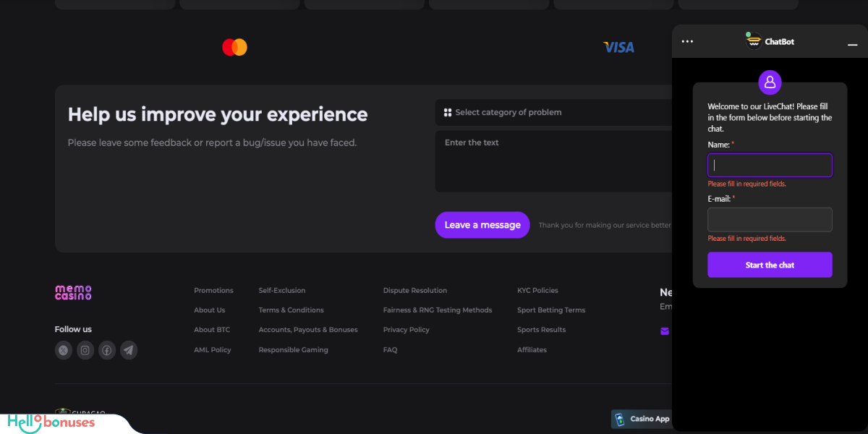Click the E-mail field in chat form
The width and height of the screenshot is (868, 434).
[770, 220]
